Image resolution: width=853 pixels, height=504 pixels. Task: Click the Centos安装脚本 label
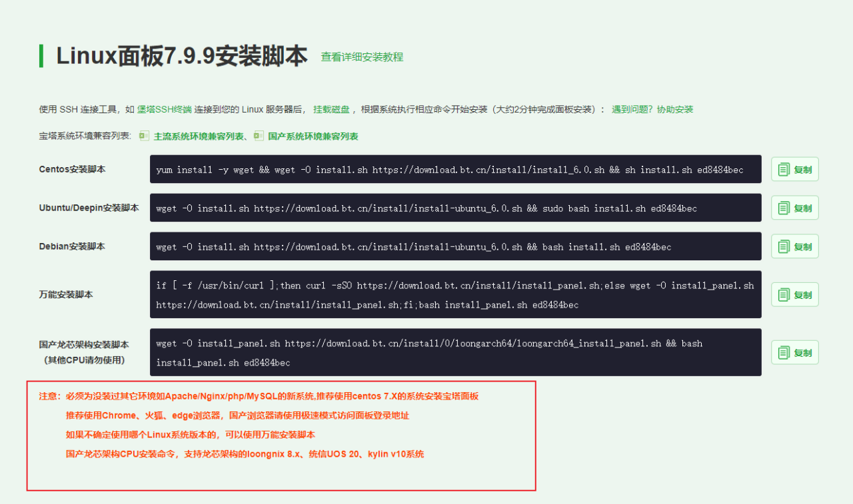[x=72, y=169]
